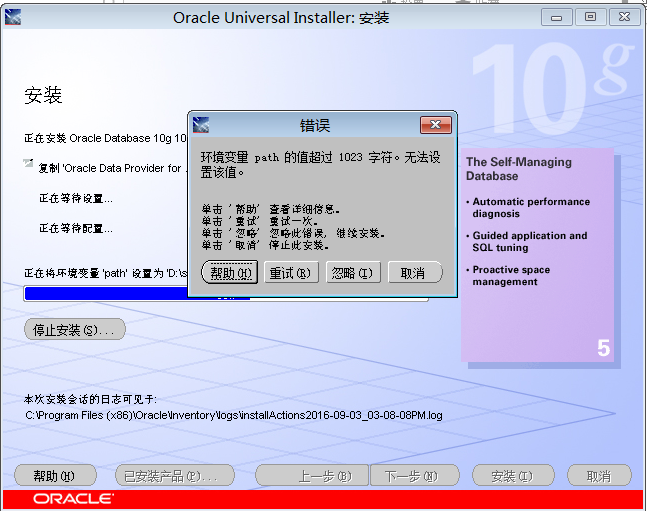Minimize the Oracle Universal Installer window

[x=557, y=17]
